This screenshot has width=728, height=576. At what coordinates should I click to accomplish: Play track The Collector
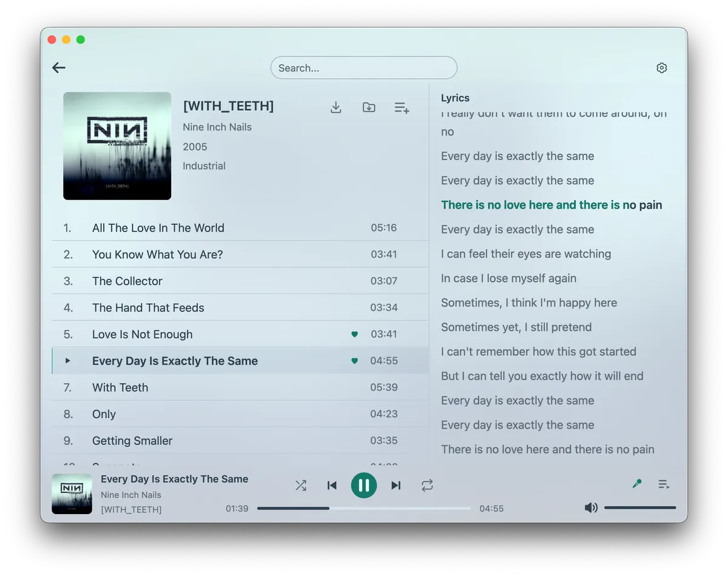click(240, 281)
